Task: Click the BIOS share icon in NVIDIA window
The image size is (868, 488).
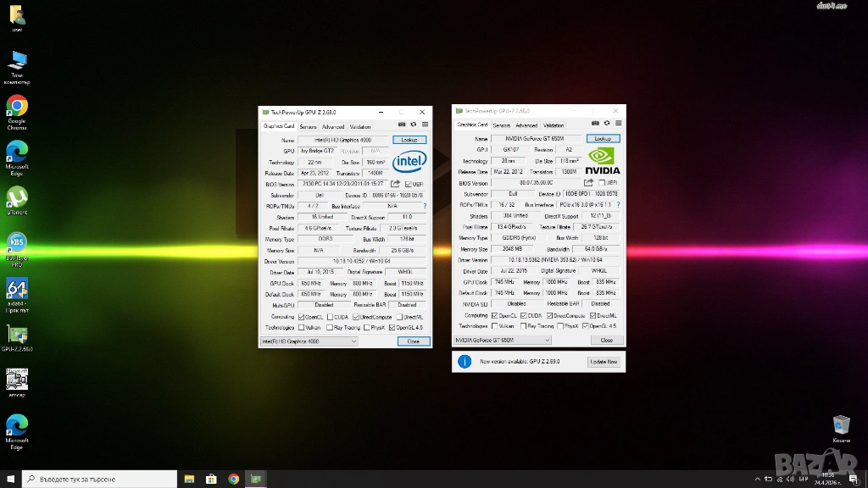Action: (588, 182)
